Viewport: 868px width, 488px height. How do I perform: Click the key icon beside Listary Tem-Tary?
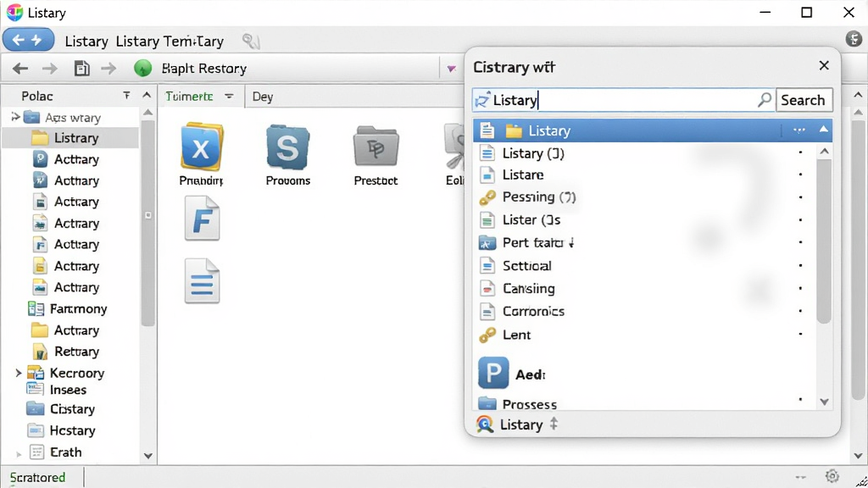click(251, 41)
